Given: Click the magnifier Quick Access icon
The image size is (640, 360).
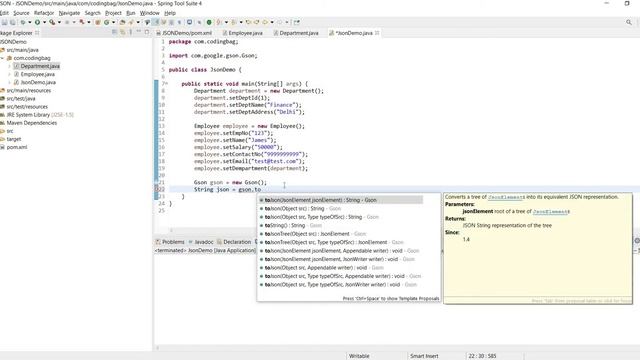Looking at the screenshot, I should point(629,22).
